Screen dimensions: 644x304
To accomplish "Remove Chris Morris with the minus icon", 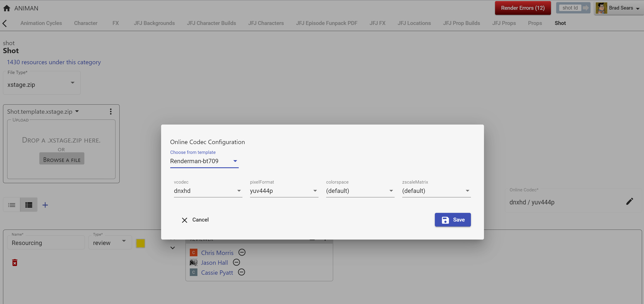I will tap(242, 252).
